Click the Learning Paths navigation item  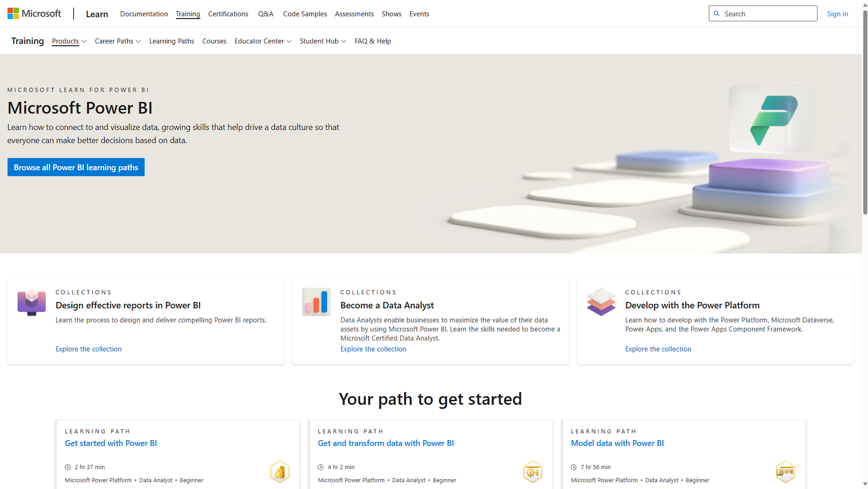[x=171, y=41]
